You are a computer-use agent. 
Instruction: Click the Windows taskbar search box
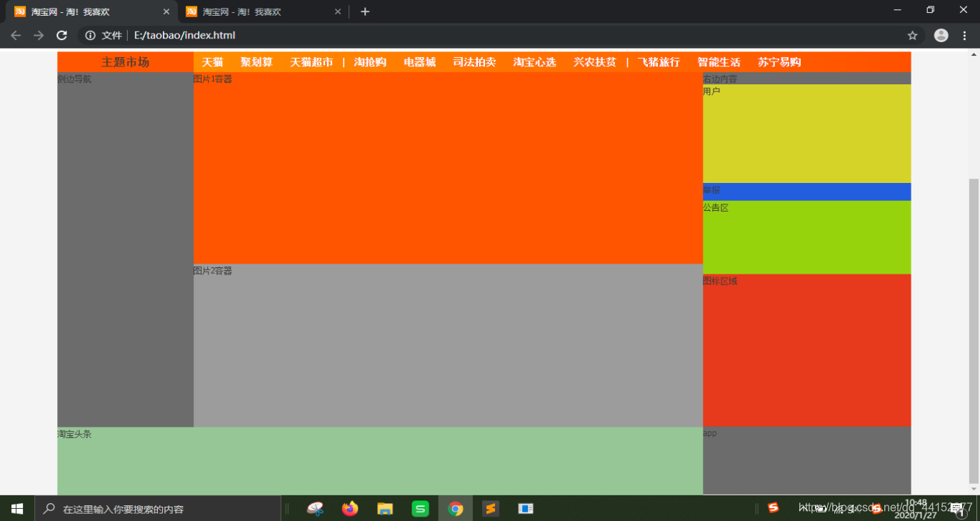[158, 509]
